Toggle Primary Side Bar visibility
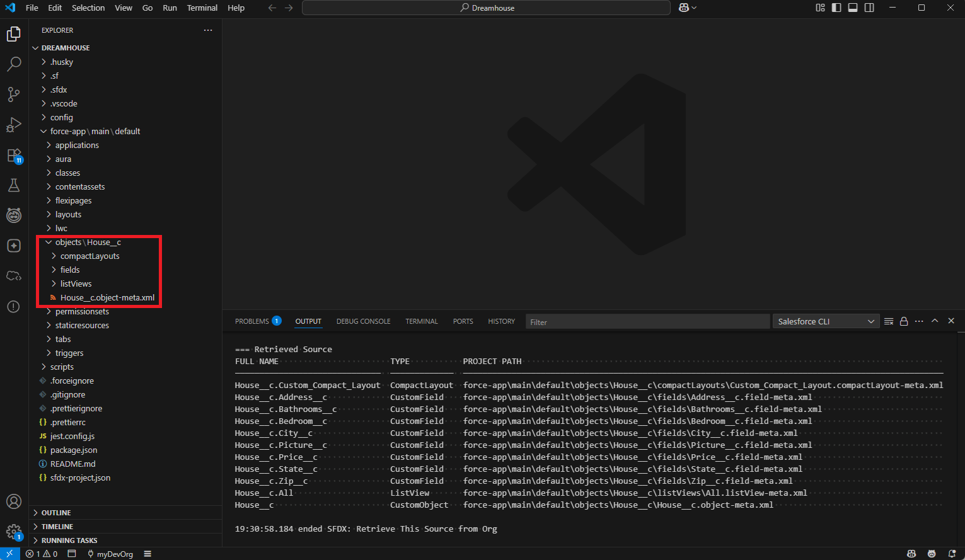Viewport: 965px width, 560px height. point(836,8)
